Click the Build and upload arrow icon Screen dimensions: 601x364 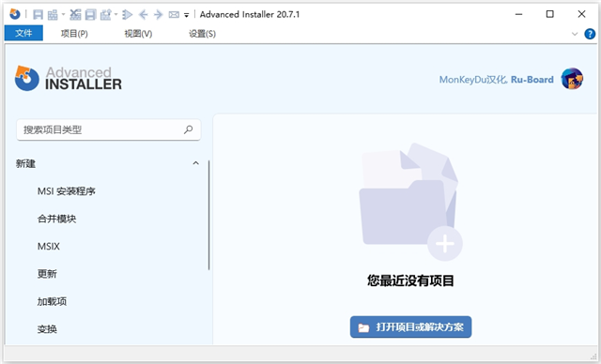pyautogui.click(x=105, y=15)
